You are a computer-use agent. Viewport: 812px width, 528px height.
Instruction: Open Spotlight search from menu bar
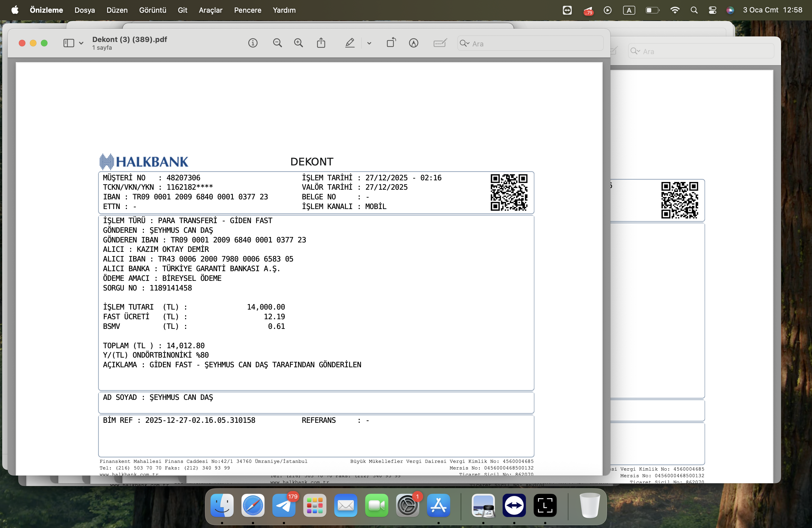[694, 10]
